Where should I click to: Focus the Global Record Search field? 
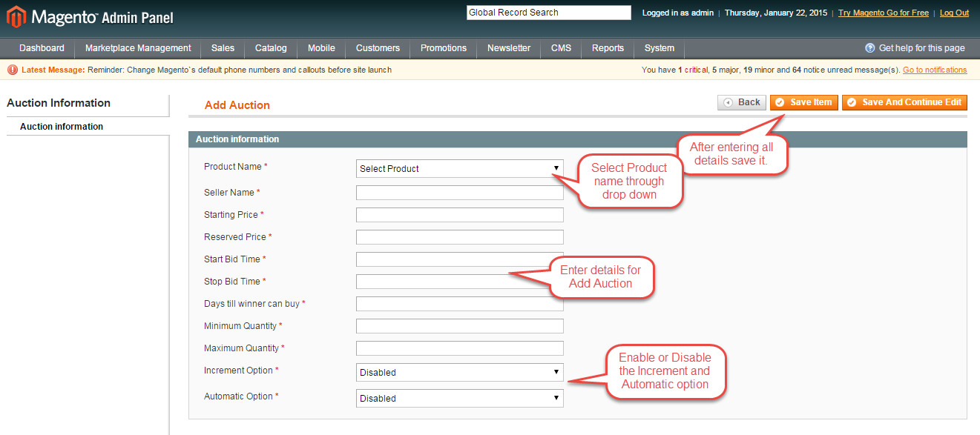pos(548,13)
